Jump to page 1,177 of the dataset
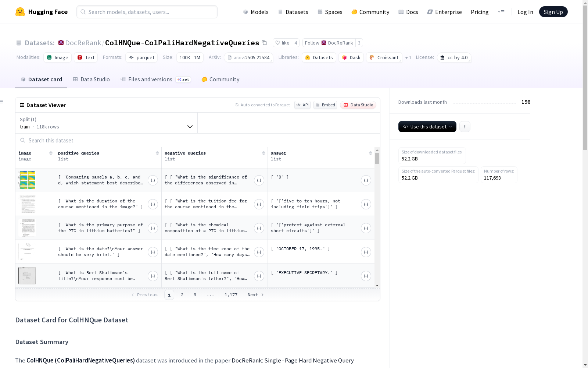 click(231, 295)
